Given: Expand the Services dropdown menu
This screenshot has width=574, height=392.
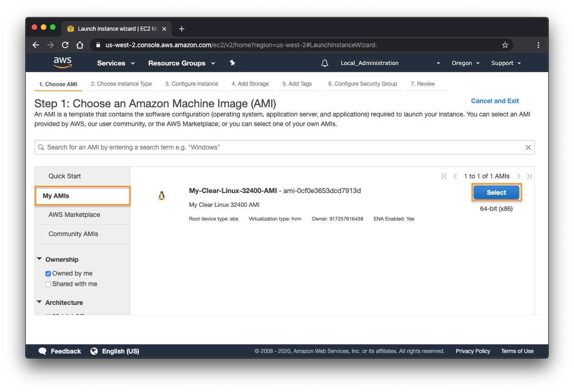Looking at the screenshot, I should 116,63.
